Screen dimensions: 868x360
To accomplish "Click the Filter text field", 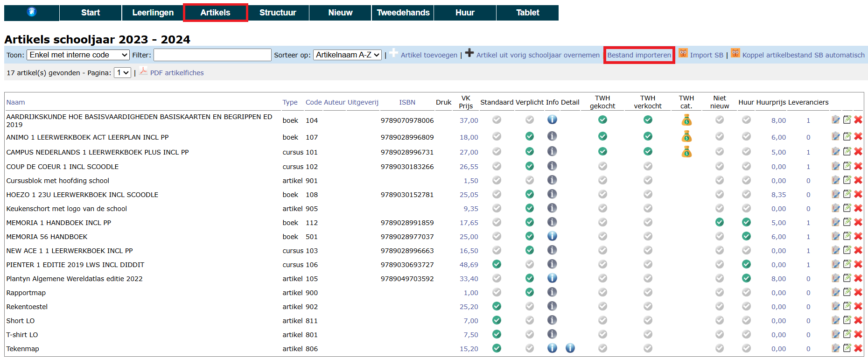I will coord(212,55).
